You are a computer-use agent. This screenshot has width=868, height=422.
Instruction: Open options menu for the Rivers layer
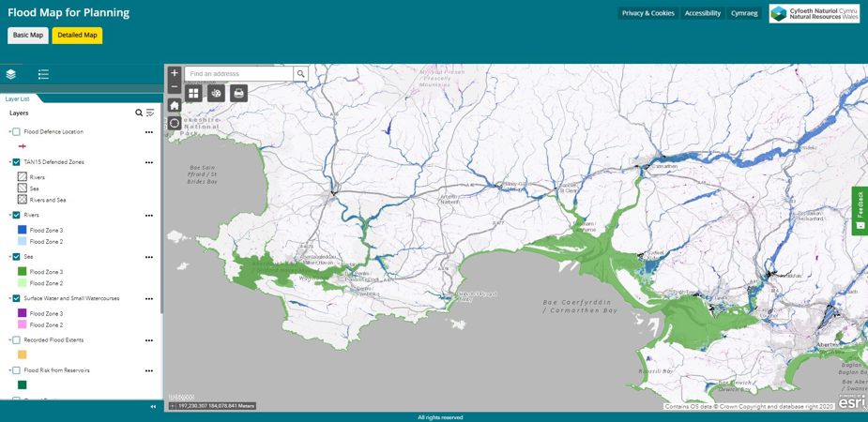pyautogui.click(x=148, y=216)
